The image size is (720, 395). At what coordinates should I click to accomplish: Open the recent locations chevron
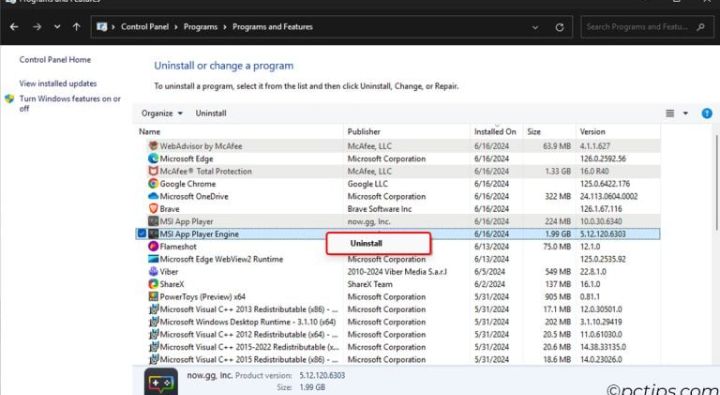(57, 27)
